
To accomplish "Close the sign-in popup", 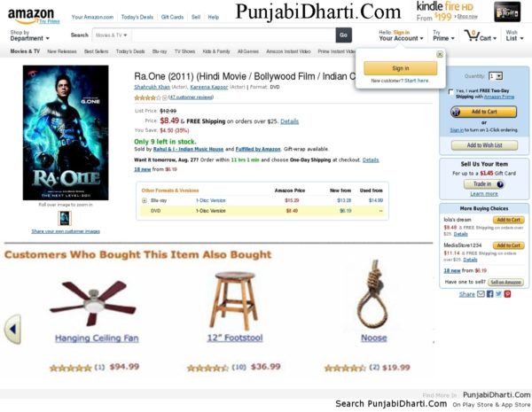I will 440,54.
